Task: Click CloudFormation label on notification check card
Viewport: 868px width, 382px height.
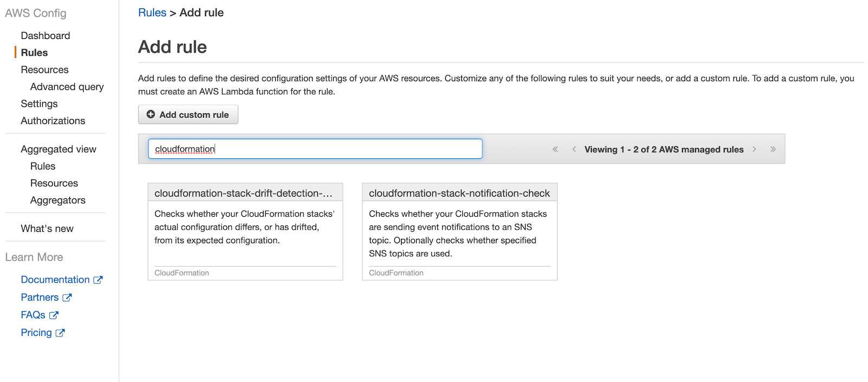Action: click(396, 273)
